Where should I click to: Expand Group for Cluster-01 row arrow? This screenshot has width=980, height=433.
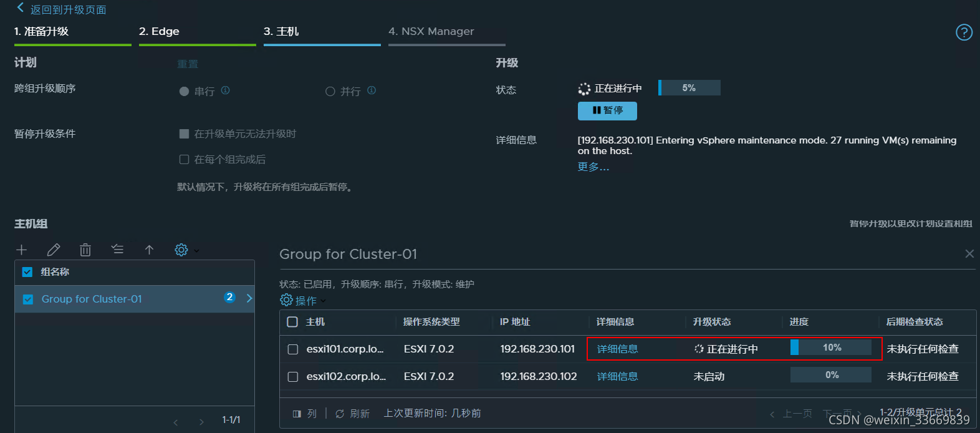249,298
